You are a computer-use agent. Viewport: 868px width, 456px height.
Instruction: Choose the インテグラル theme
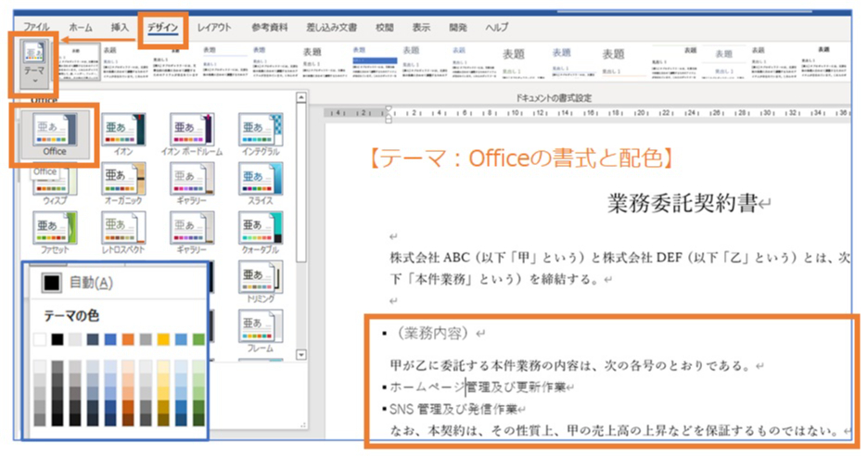(x=261, y=134)
